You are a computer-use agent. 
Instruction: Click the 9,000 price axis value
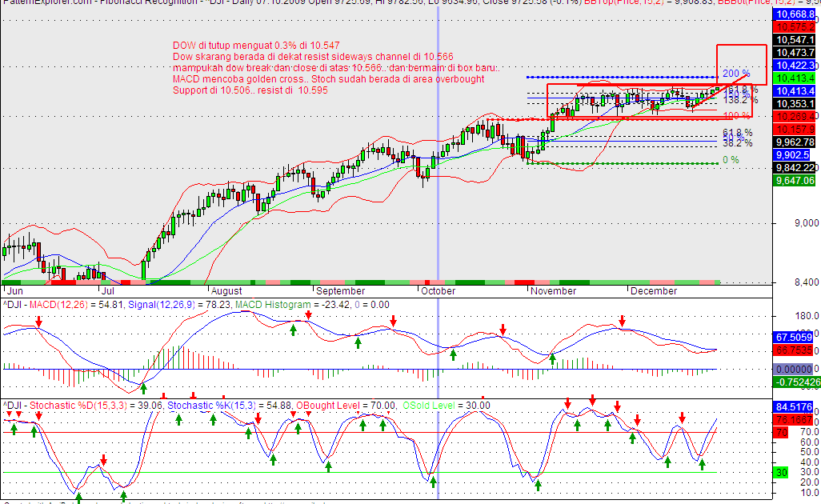click(x=807, y=223)
